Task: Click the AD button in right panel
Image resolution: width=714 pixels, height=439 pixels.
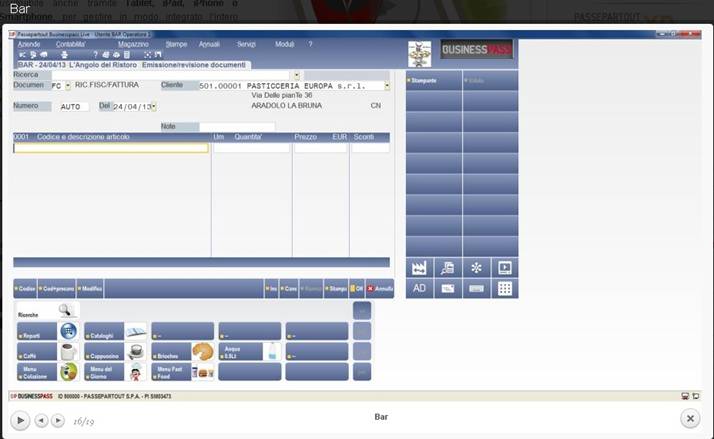Action: [420, 289]
